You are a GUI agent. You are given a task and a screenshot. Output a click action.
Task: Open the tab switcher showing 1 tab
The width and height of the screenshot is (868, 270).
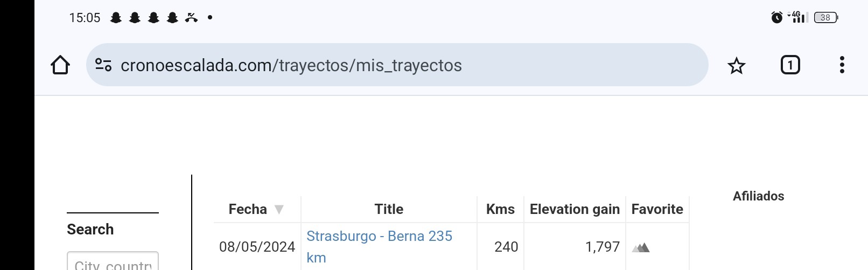click(x=790, y=65)
